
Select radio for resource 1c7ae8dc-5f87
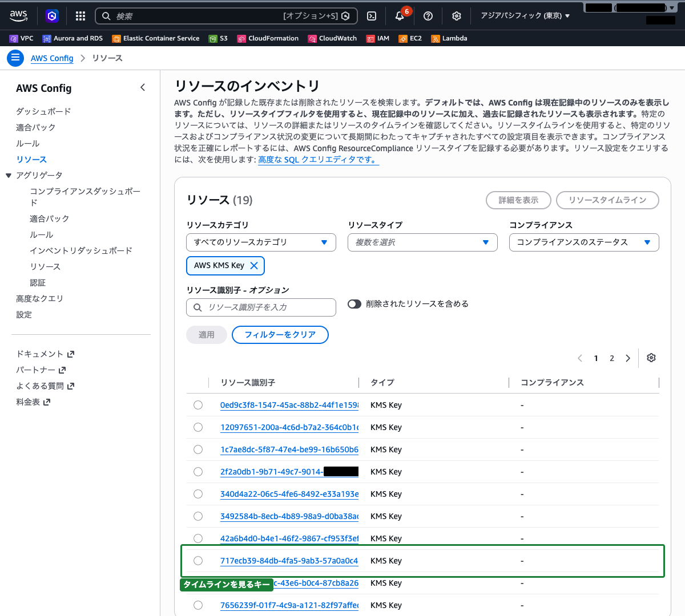click(x=198, y=449)
